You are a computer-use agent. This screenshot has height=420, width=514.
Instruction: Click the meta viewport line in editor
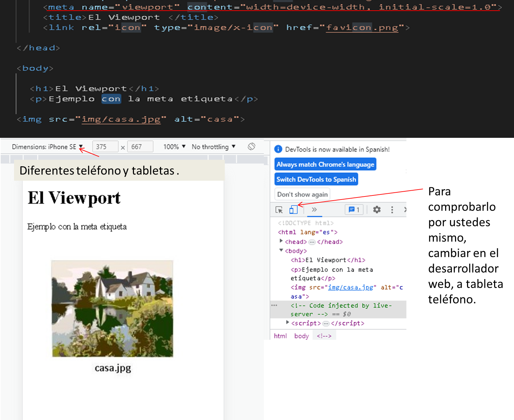pos(272,7)
